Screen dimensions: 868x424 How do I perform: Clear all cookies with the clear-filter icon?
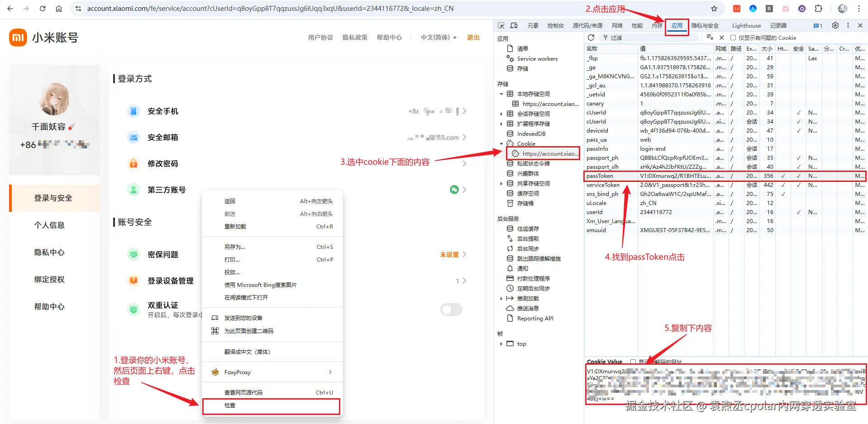point(710,38)
